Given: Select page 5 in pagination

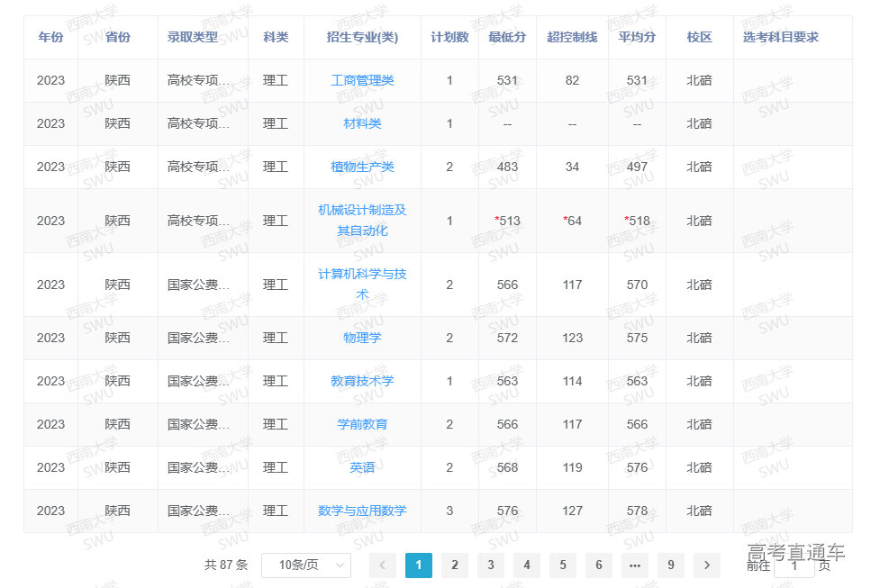Looking at the screenshot, I should tap(563, 565).
